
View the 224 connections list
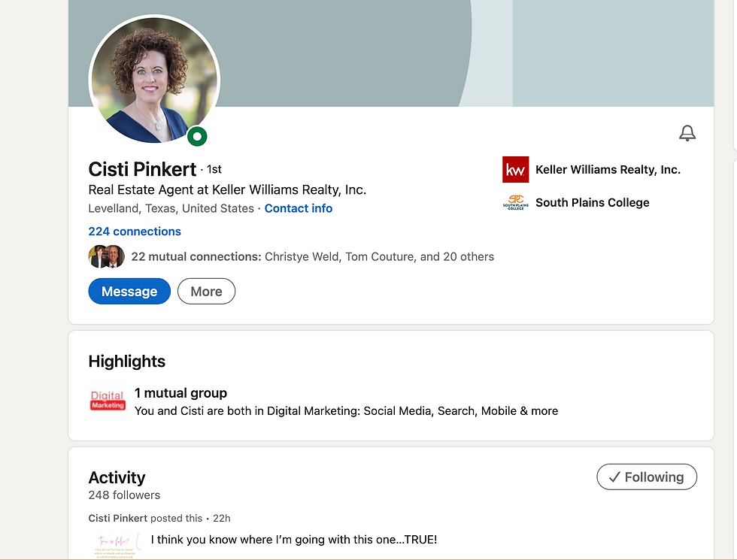[135, 232]
